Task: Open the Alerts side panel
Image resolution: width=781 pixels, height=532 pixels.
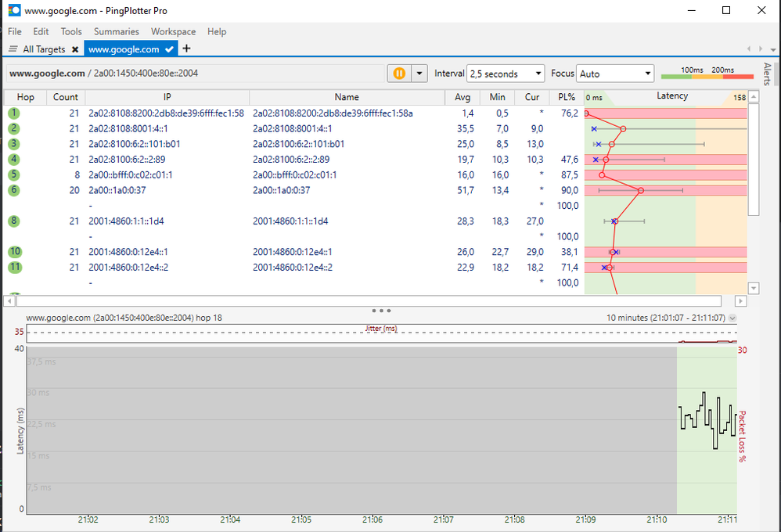Action: coord(767,74)
